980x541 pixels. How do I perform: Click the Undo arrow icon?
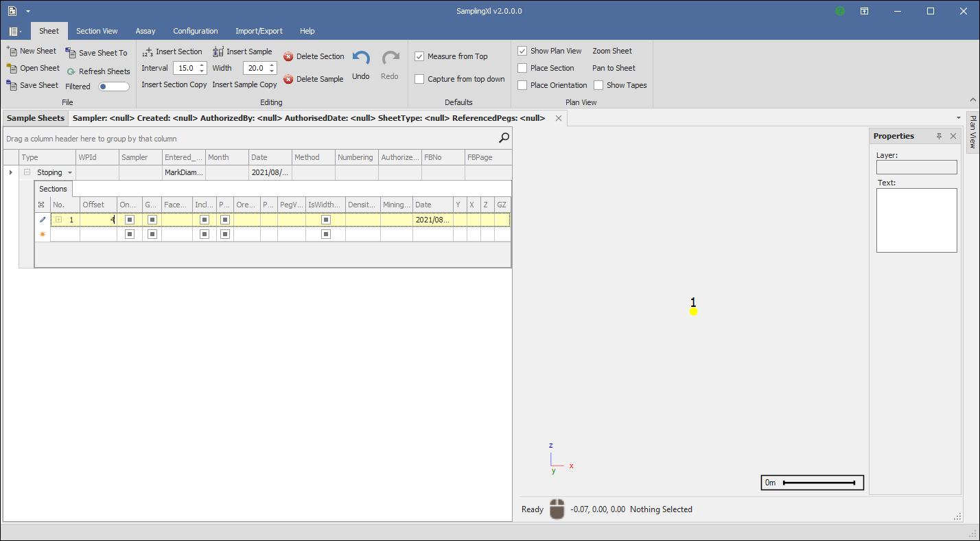pyautogui.click(x=361, y=59)
